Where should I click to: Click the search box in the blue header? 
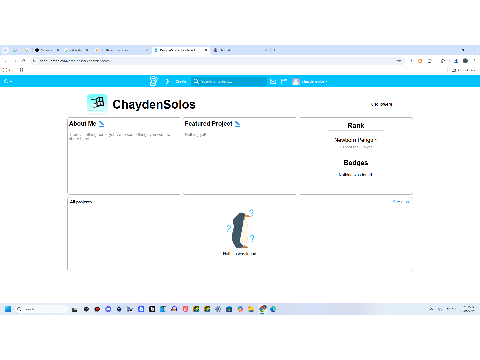(229, 81)
